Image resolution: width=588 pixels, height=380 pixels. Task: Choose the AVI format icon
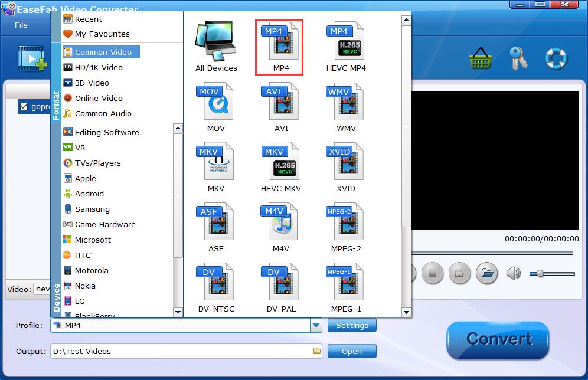[281, 107]
